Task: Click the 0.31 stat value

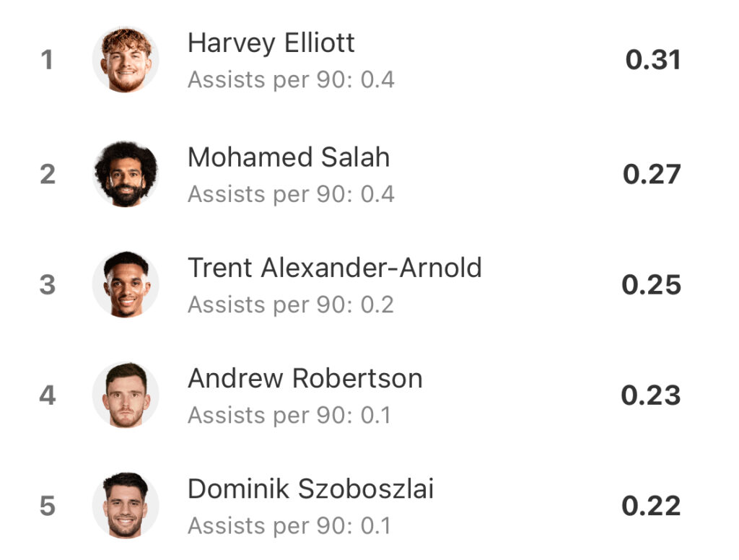Action: (652, 60)
